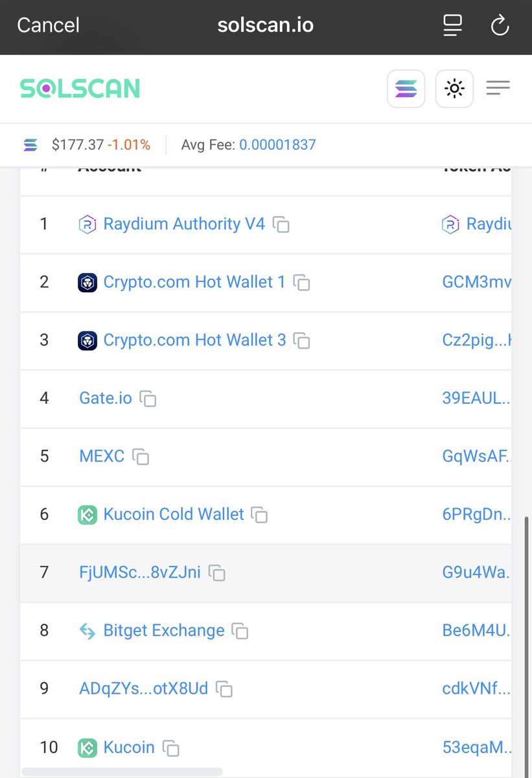Open the Solana network selector button

pyautogui.click(x=406, y=88)
